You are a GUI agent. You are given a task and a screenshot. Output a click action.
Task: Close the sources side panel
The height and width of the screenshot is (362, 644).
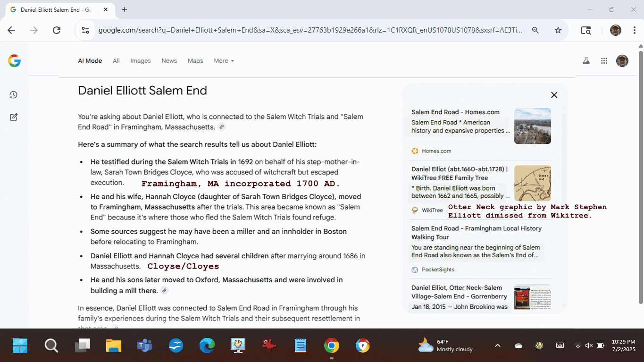coord(554,95)
